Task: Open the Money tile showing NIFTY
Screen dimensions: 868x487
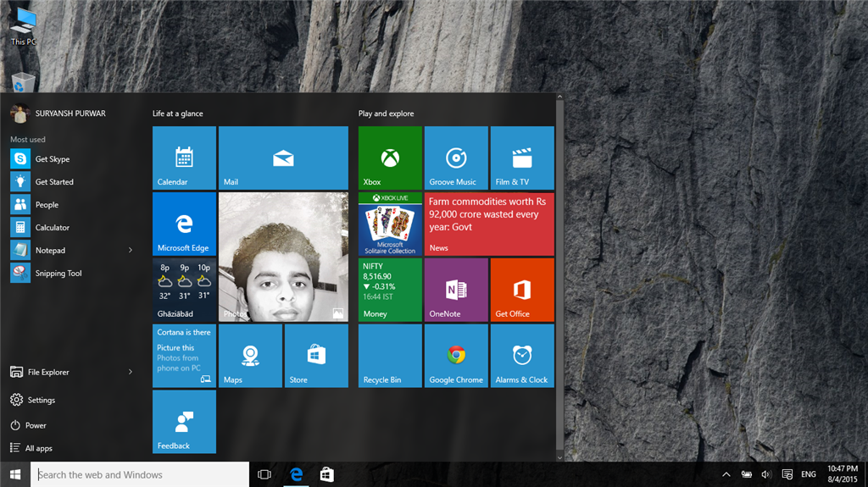Action: point(390,290)
